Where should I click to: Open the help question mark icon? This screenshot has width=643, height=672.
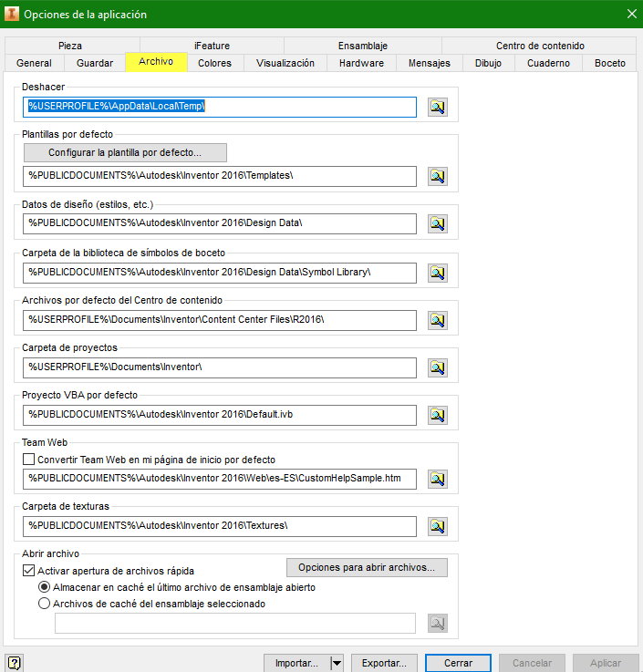tap(15, 663)
